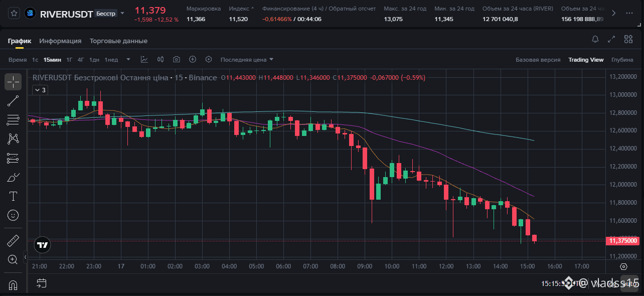Open the multi-chart layout grid icon
Screen dimensions: 644x296
628,39
